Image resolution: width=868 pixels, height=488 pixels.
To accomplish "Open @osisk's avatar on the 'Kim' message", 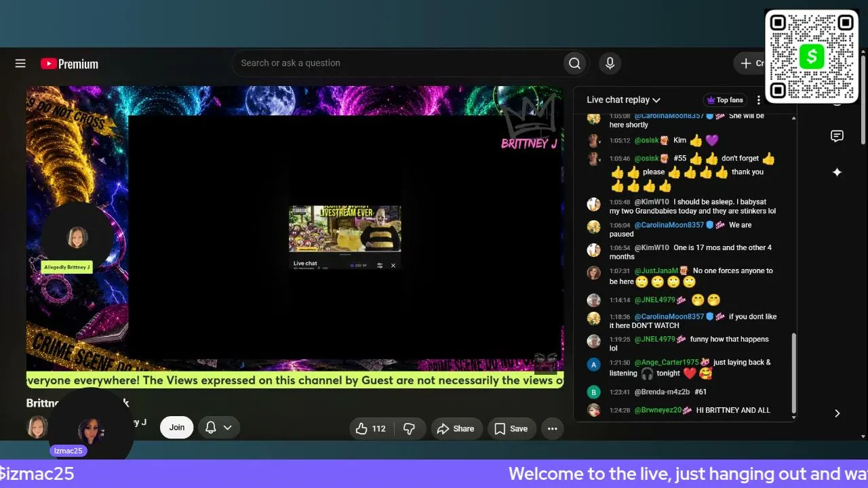I will tap(593, 140).
